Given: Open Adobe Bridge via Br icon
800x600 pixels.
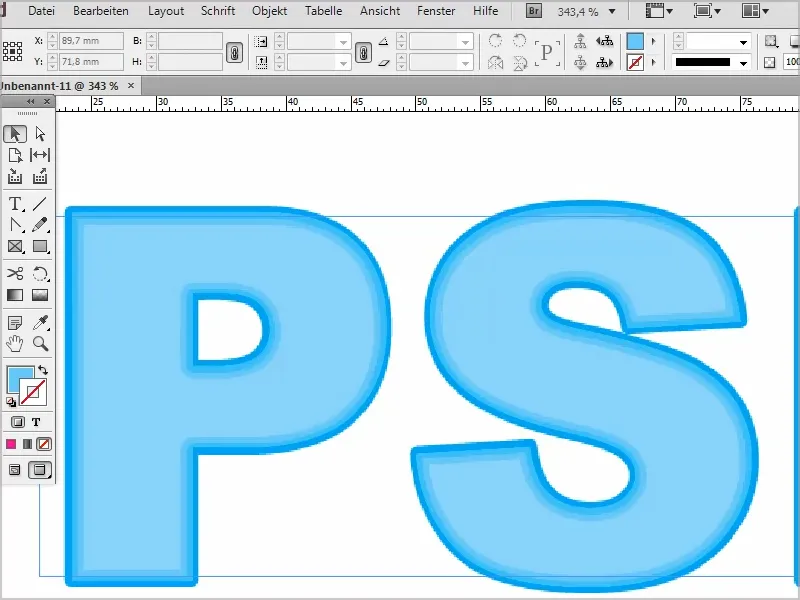Looking at the screenshot, I should pyautogui.click(x=534, y=11).
